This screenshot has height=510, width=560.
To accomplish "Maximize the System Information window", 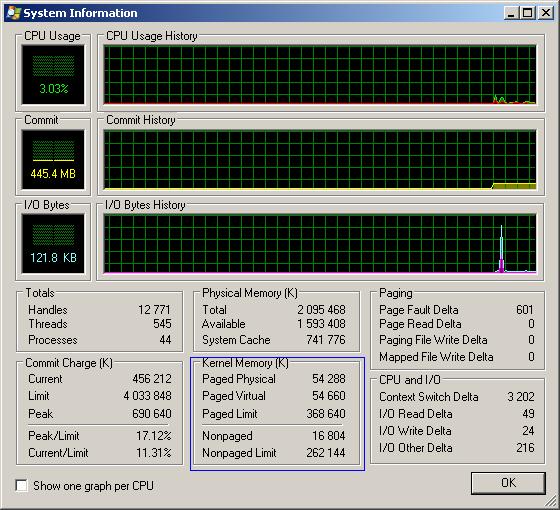I will coord(528,13).
